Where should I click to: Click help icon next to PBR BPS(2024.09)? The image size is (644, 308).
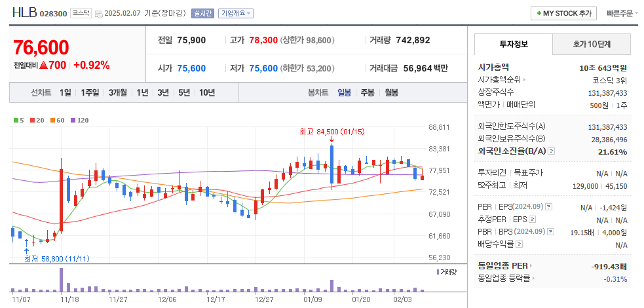[551, 231]
